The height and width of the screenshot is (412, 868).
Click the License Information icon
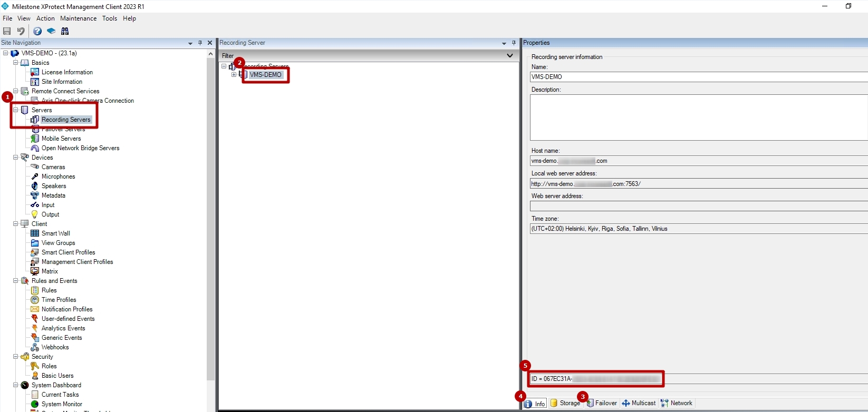(35, 72)
